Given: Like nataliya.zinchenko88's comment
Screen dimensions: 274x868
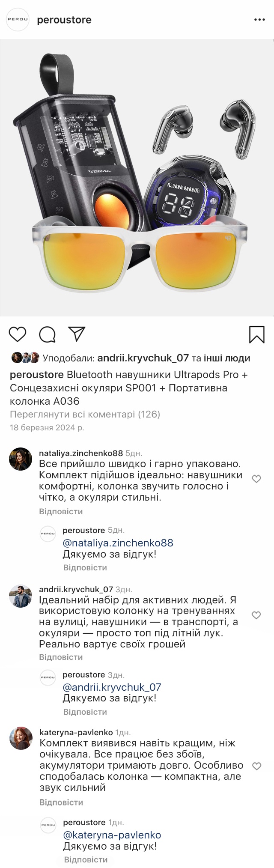Looking at the screenshot, I should click(256, 479).
